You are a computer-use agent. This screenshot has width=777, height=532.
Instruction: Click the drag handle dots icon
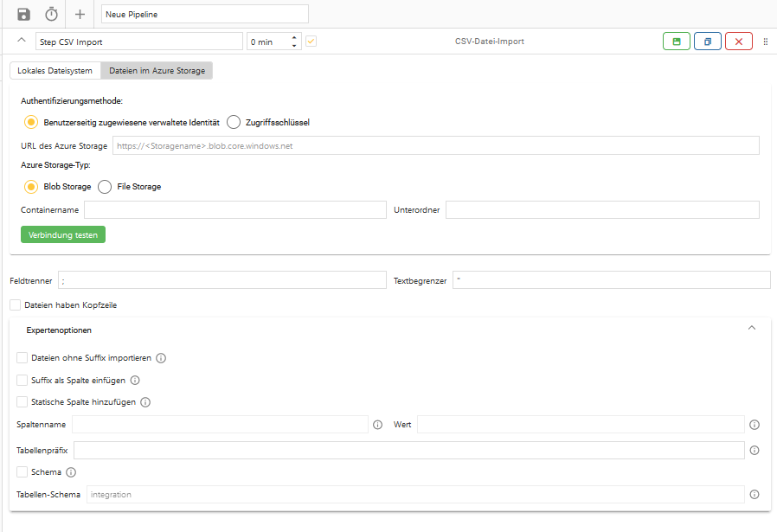pos(766,42)
